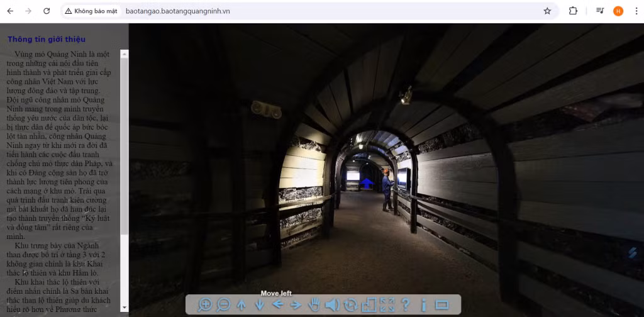Move the panorama left using arrow icon
644x317 pixels.
click(278, 304)
